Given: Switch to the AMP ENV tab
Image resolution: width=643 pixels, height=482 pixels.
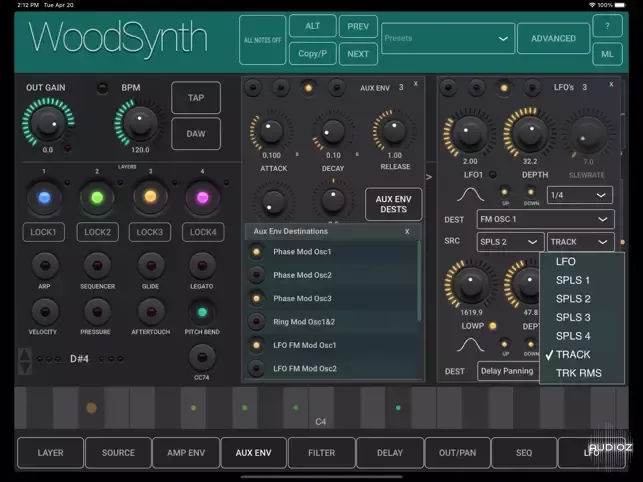Looking at the screenshot, I should (186, 453).
